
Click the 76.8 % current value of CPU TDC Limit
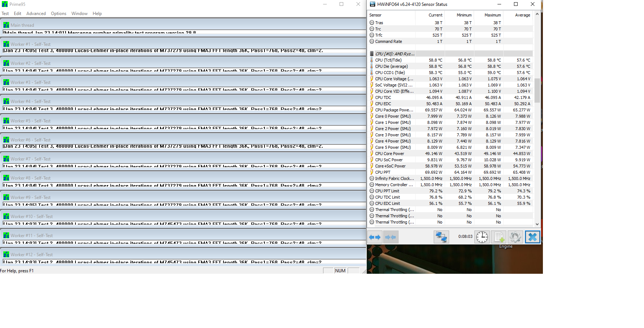coord(436,197)
